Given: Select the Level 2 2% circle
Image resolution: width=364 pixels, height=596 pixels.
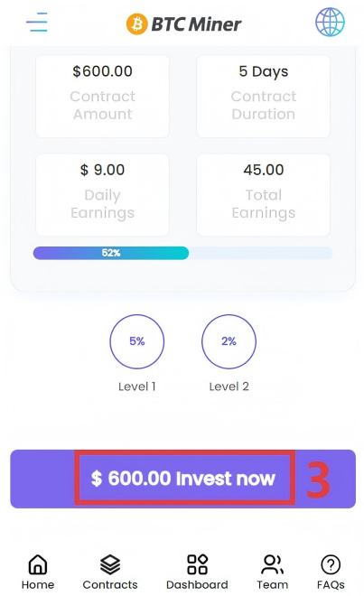Looking at the screenshot, I should click(229, 341).
